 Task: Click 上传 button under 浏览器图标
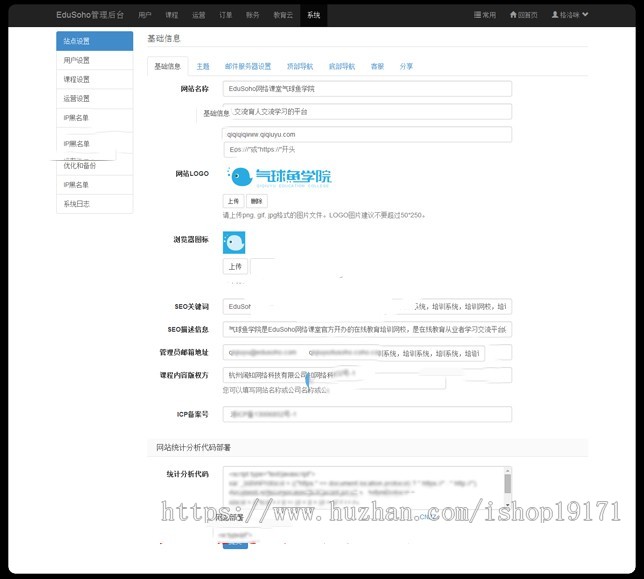click(235, 267)
